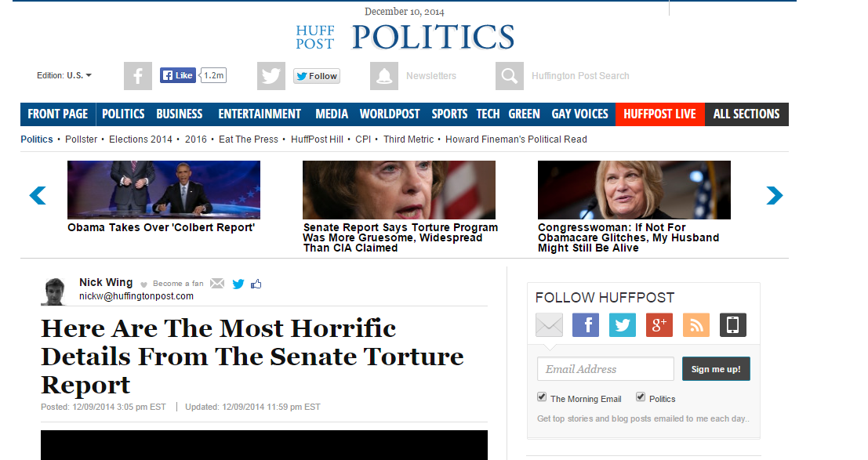Open the Obama Colbert Report story thumbnail

tap(164, 190)
